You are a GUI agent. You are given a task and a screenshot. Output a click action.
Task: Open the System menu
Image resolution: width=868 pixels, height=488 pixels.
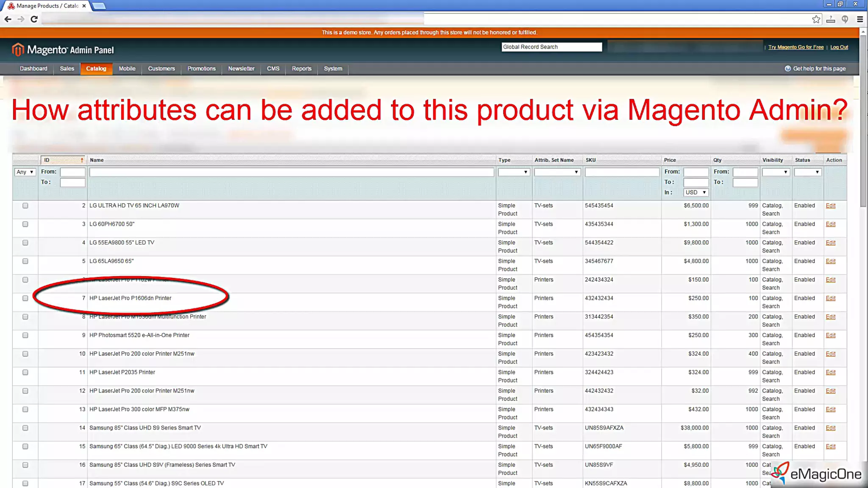(333, 69)
